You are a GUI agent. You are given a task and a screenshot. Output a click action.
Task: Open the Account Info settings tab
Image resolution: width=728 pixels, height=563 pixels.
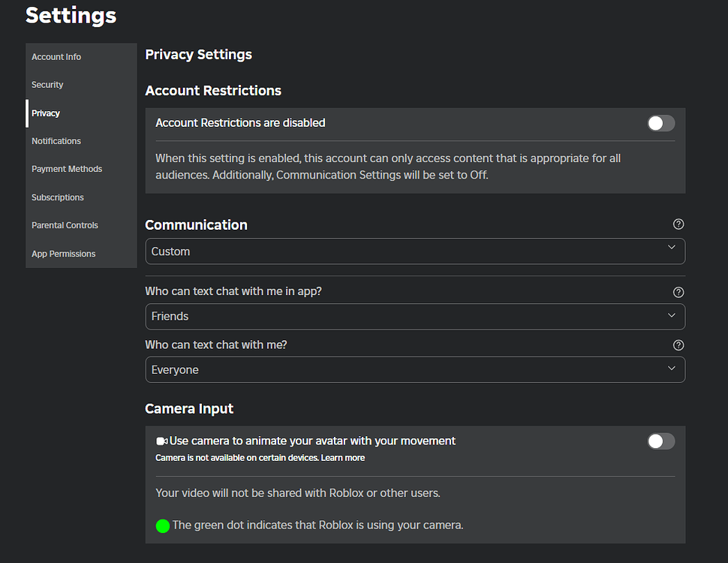tap(56, 57)
